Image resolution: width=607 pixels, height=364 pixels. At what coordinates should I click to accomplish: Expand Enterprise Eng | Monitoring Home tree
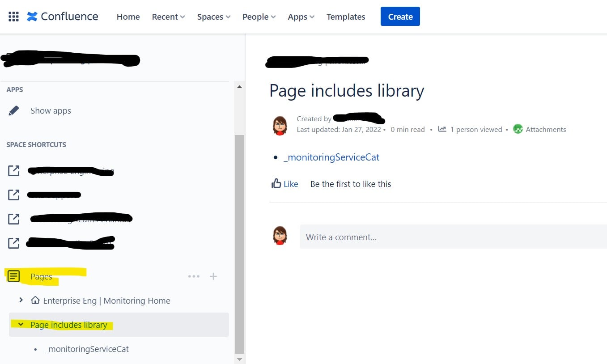click(x=21, y=300)
